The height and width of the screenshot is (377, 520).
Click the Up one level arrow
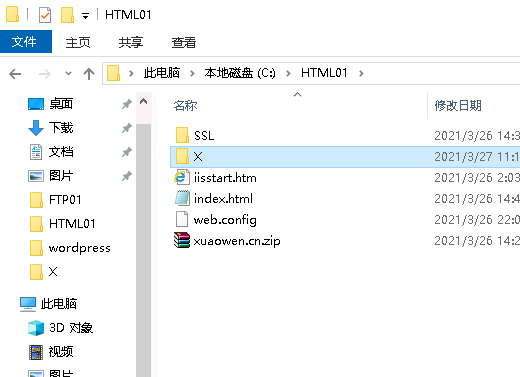[89, 74]
